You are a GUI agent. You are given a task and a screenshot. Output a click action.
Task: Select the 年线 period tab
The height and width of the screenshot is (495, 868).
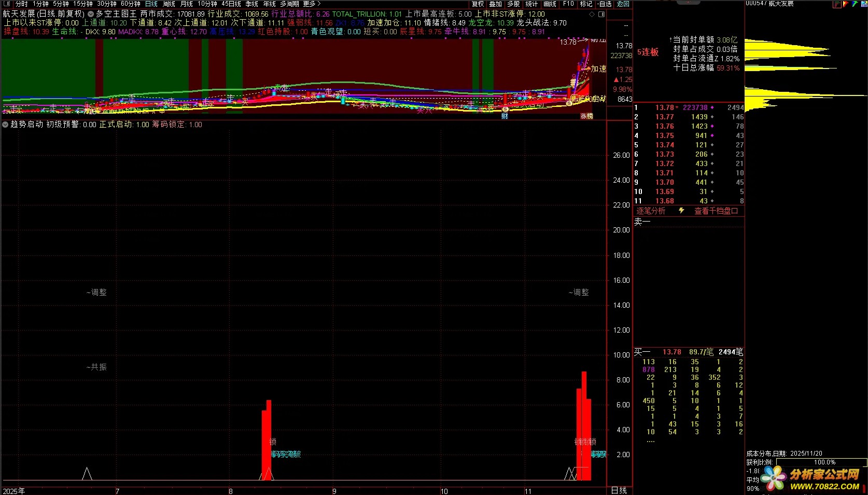pos(270,4)
